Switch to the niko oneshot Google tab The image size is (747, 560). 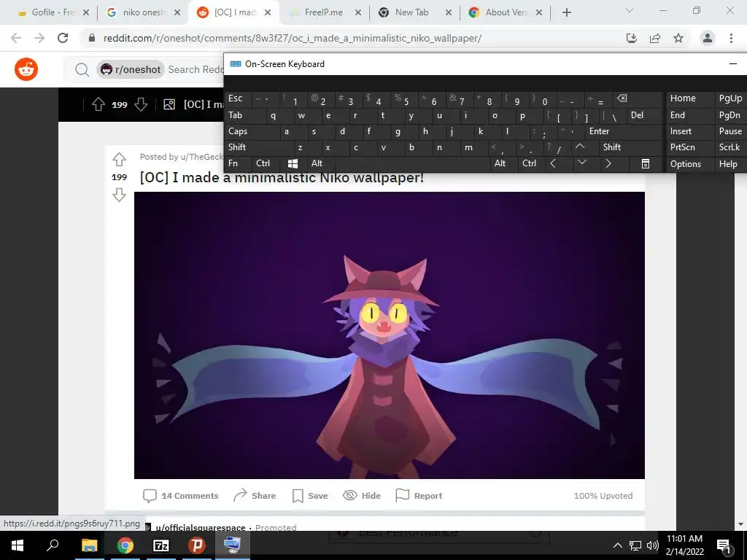point(142,12)
